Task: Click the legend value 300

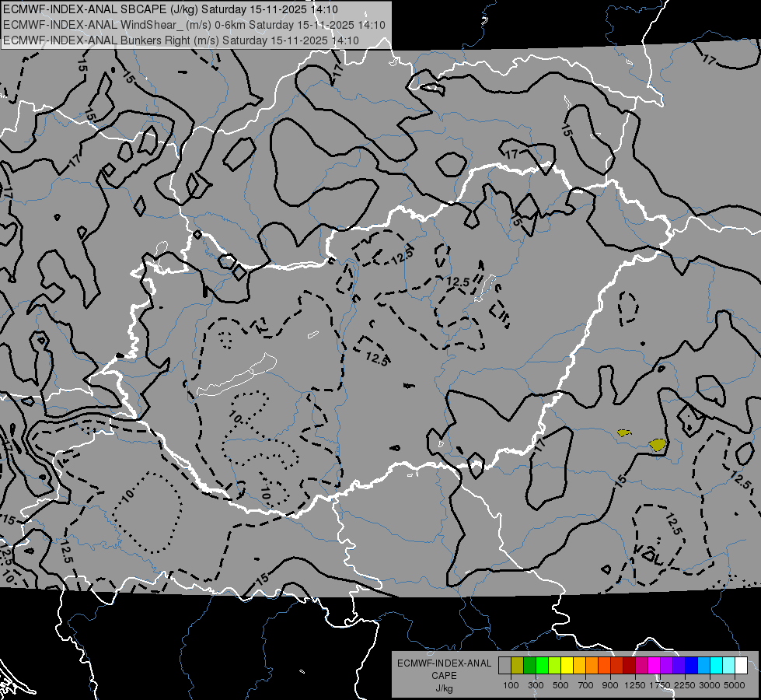Action: point(536,685)
